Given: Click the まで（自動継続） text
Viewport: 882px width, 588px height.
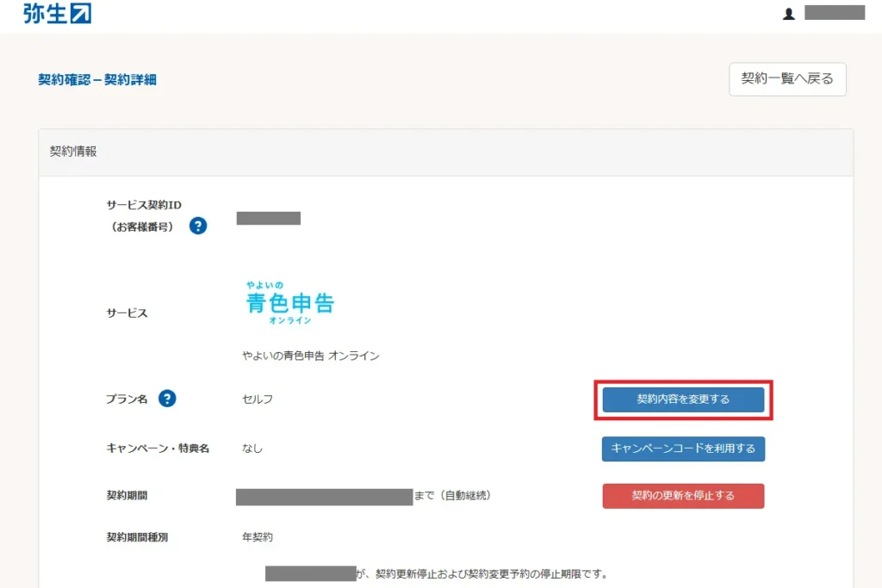Looking at the screenshot, I should click(453, 495).
